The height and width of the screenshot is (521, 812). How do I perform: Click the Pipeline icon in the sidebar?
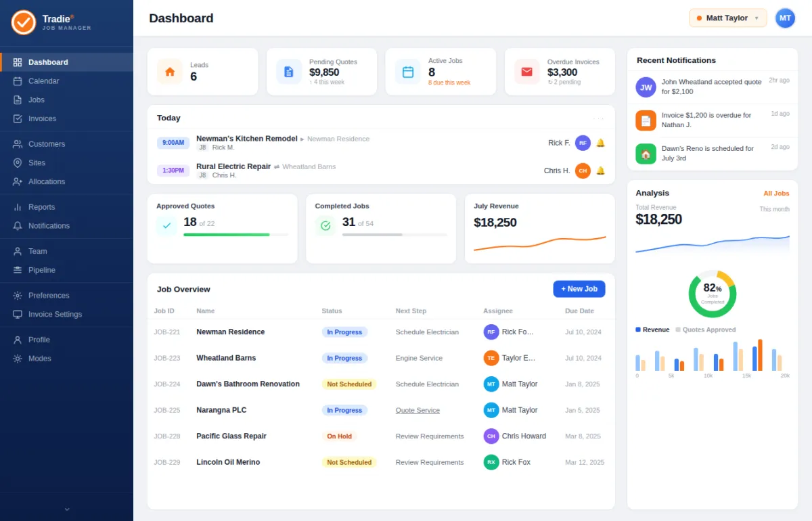[x=18, y=270]
